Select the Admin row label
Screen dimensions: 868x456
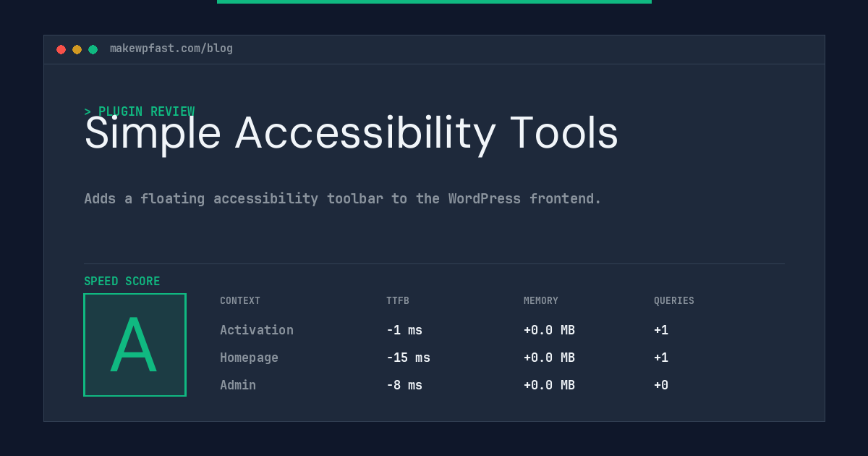(238, 385)
